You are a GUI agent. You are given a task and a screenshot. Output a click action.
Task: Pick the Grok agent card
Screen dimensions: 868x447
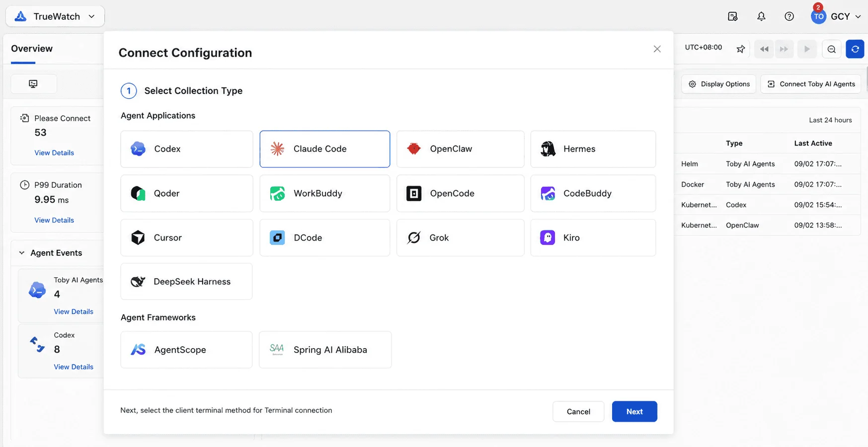[460, 237]
